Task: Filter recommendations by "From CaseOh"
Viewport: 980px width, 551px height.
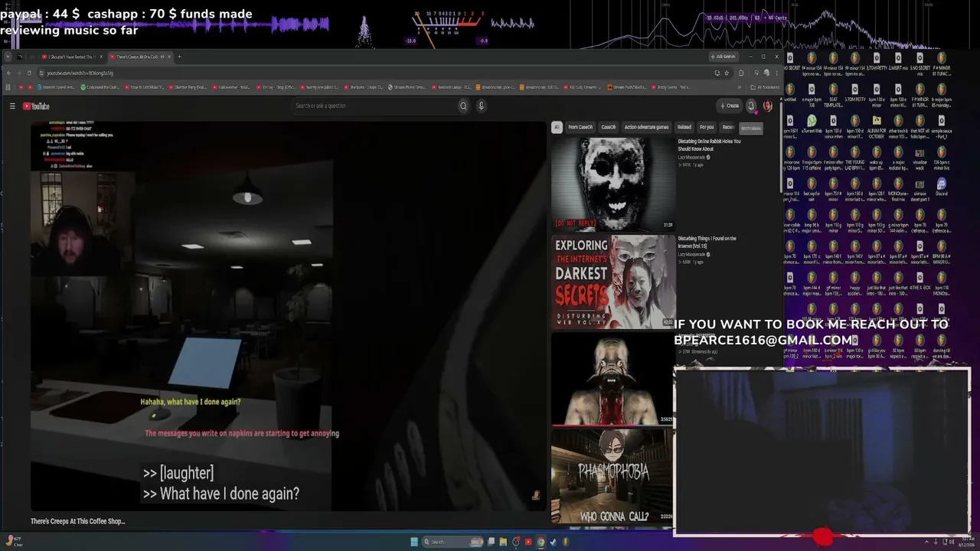Action: (580, 127)
